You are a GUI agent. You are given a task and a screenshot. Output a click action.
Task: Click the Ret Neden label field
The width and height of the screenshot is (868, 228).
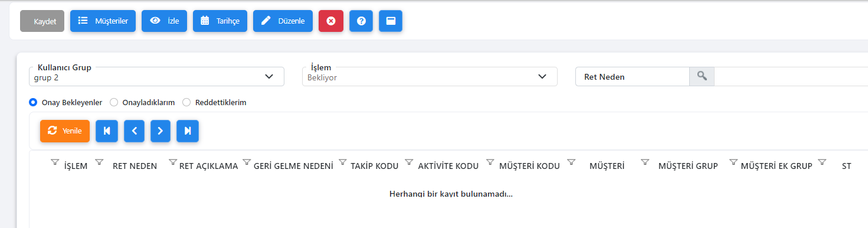[633, 76]
